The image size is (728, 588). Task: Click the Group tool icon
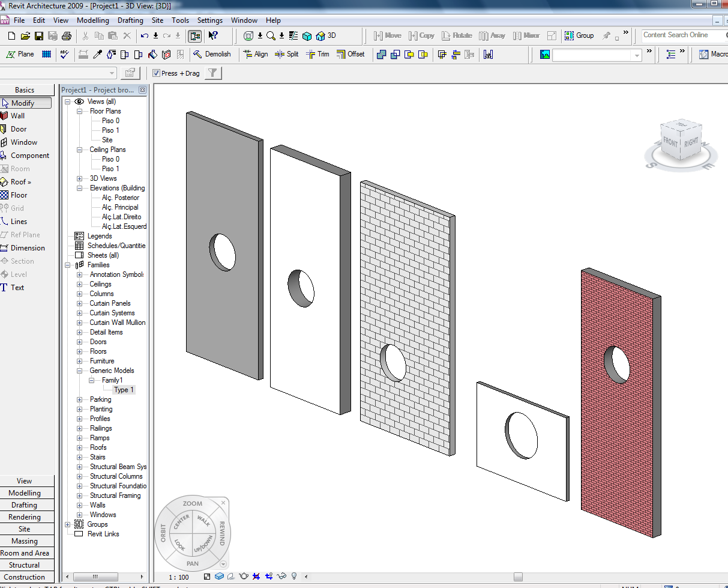(579, 36)
